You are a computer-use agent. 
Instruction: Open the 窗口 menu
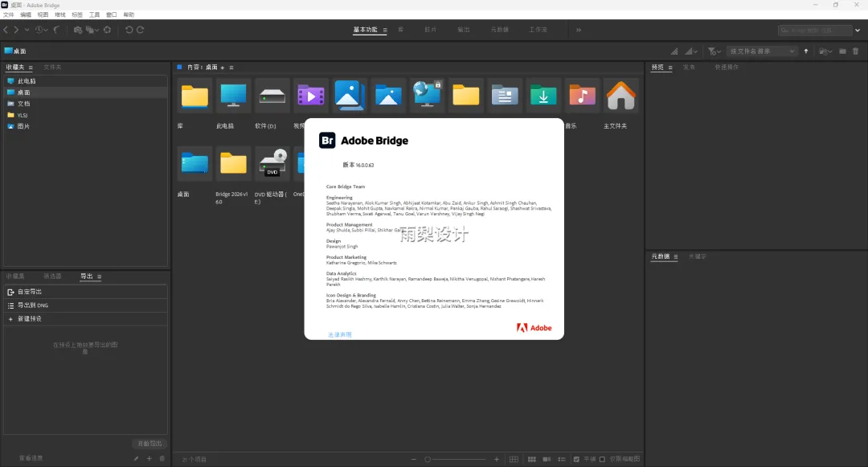point(111,15)
